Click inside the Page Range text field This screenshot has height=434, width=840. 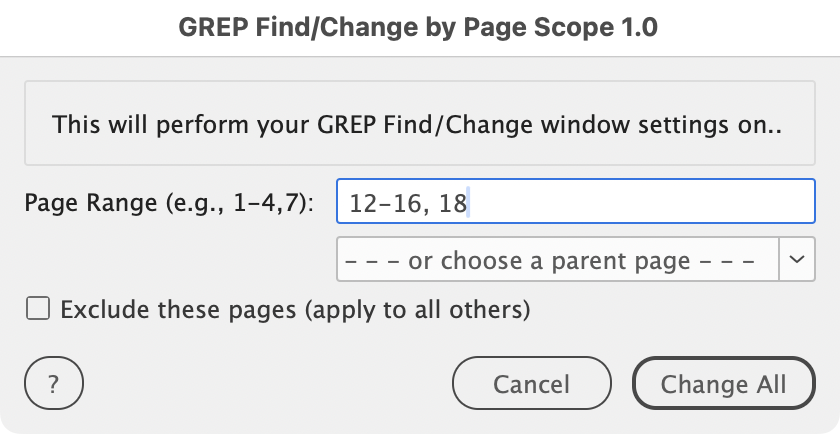(x=575, y=204)
